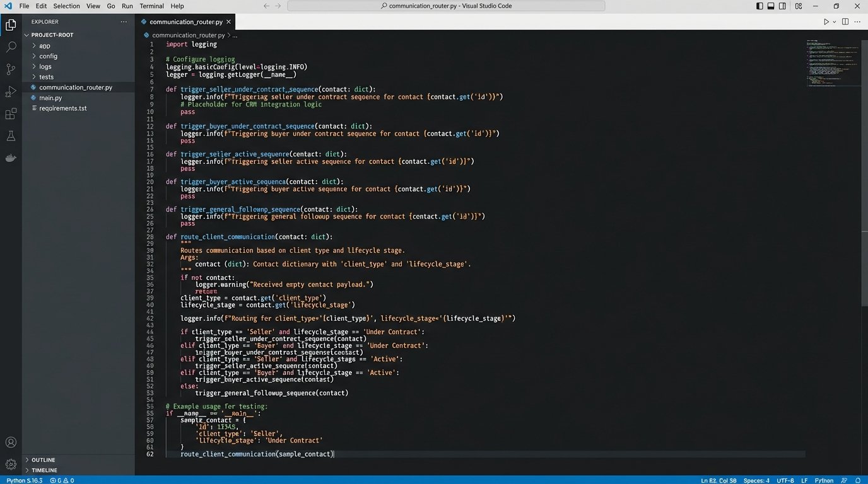The height and width of the screenshot is (484, 868).
Task: Open the Extensions view
Action: [11, 114]
